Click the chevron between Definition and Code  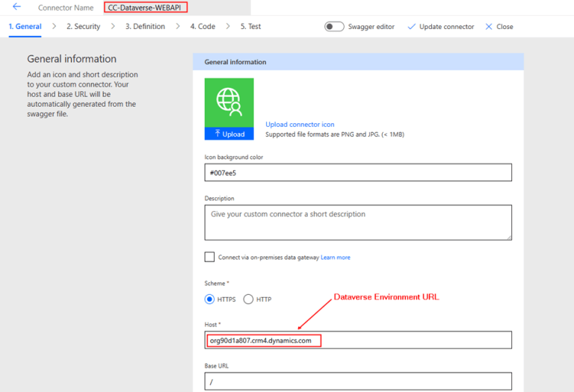coord(178,26)
